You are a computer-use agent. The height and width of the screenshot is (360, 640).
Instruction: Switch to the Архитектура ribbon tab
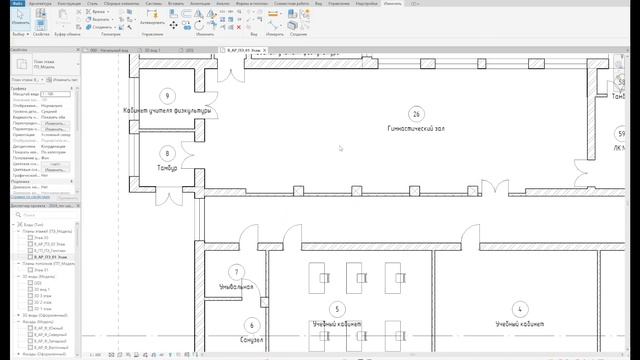coord(40,3)
